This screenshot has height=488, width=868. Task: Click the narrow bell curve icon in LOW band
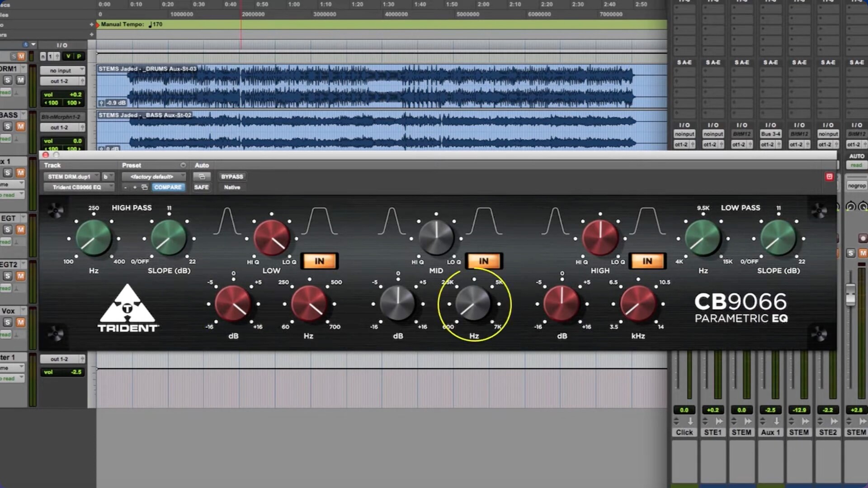(227, 221)
